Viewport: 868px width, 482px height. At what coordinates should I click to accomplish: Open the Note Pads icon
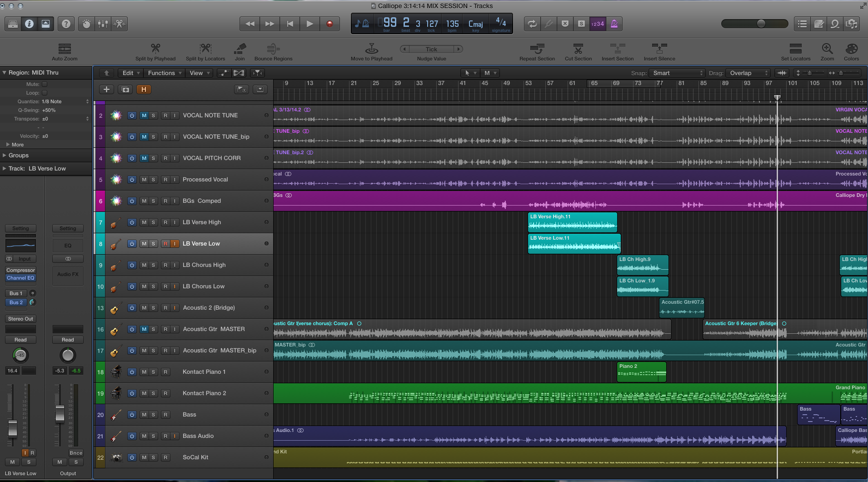click(x=819, y=24)
